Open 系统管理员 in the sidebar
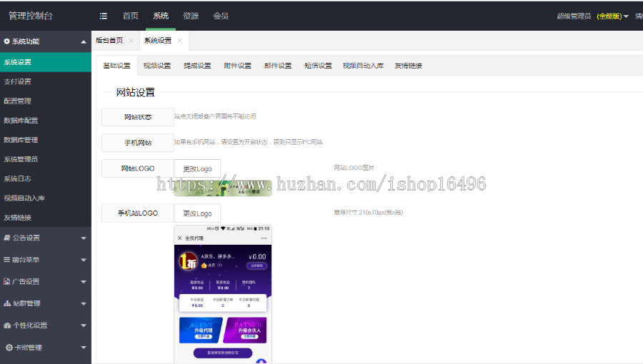Screen dimensions: 643x364 coord(46,159)
